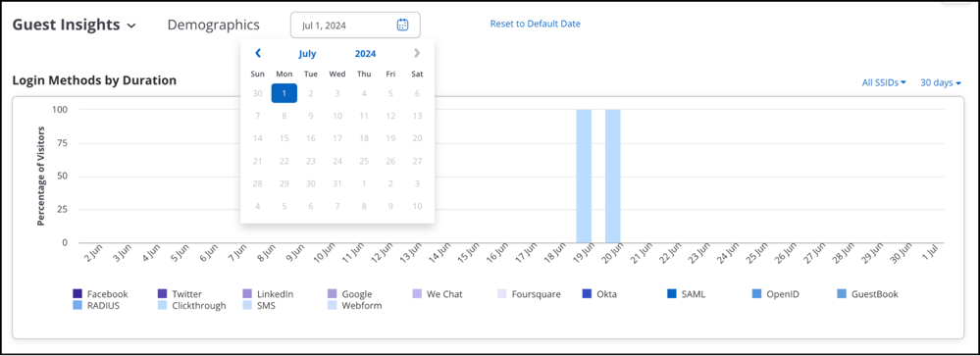Toggle GuestBook legend swatch
This screenshot has height=356, width=980.
pyautogui.click(x=842, y=294)
